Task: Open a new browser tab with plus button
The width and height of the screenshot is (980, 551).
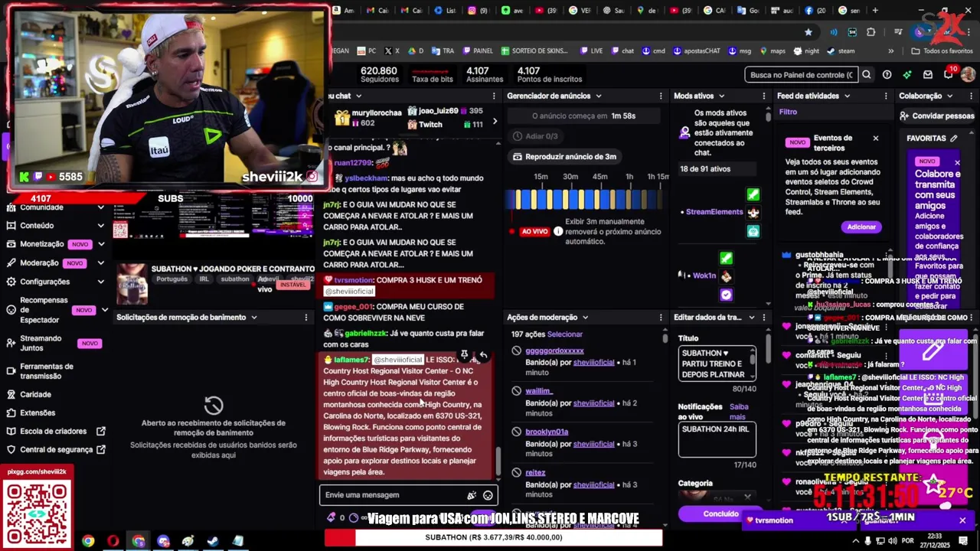Action: tap(875, 11)
